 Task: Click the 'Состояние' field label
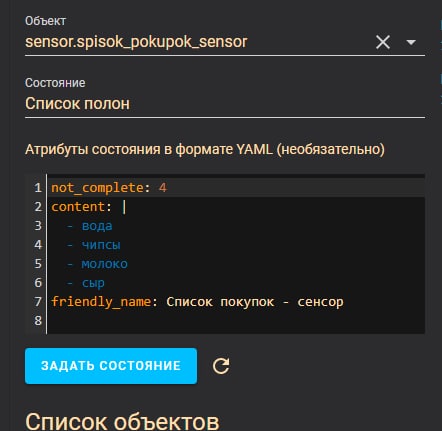tap(55, 83)
